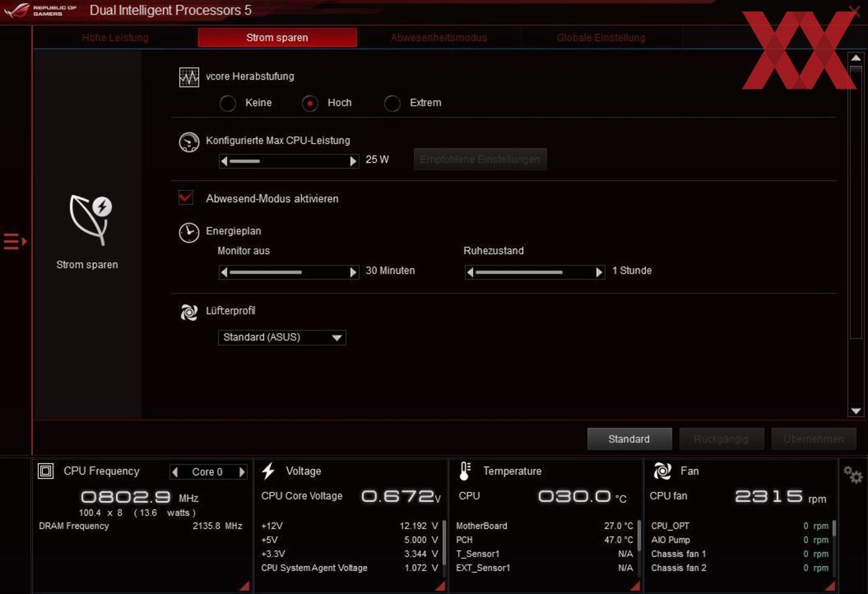Click the 1 Stunde value

coord(632,271)
